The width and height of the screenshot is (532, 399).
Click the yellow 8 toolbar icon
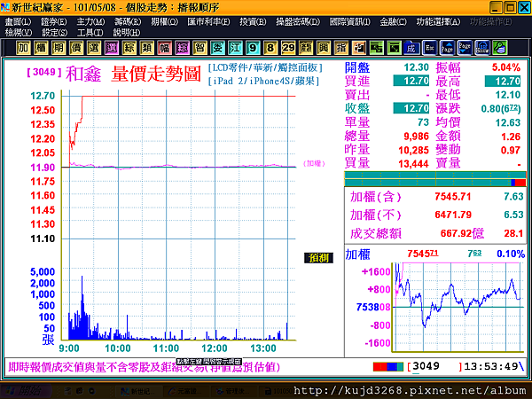pos(270,48)
